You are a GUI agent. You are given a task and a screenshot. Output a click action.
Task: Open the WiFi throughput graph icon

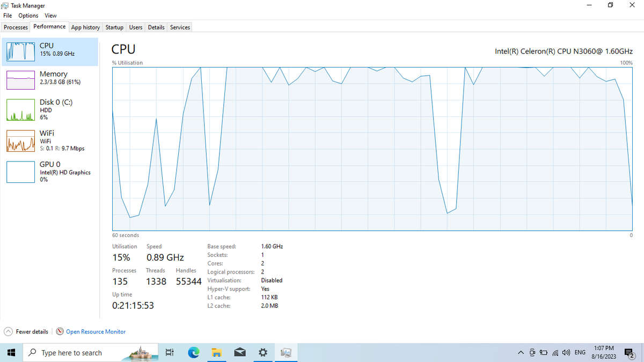click(x=20, y=141)
